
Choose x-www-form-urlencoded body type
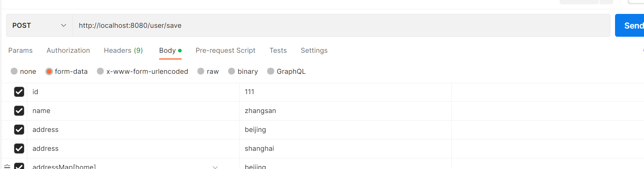[x=100, y=71]
